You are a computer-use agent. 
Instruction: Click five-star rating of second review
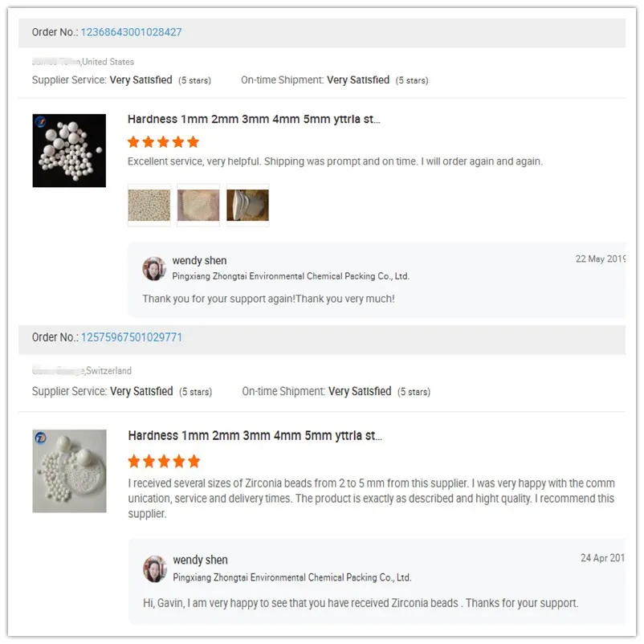(x=164, y=462)
